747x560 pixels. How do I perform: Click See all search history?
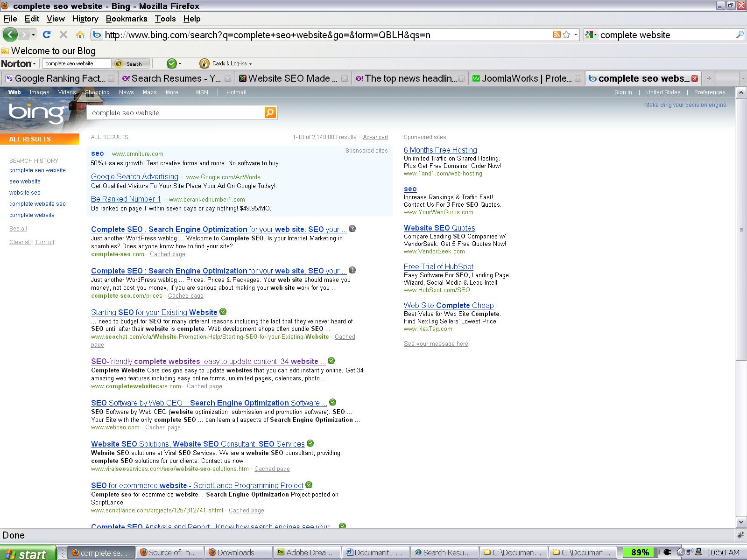pos(18,229)
